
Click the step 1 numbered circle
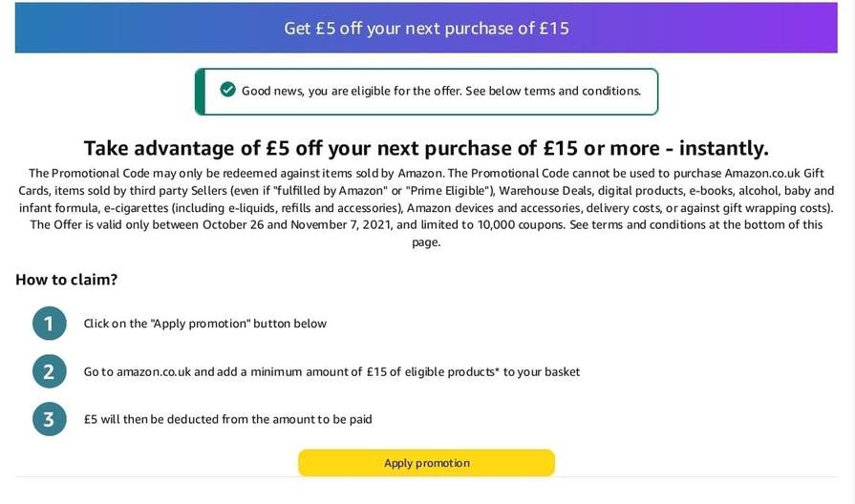click(x=49, y=324)
